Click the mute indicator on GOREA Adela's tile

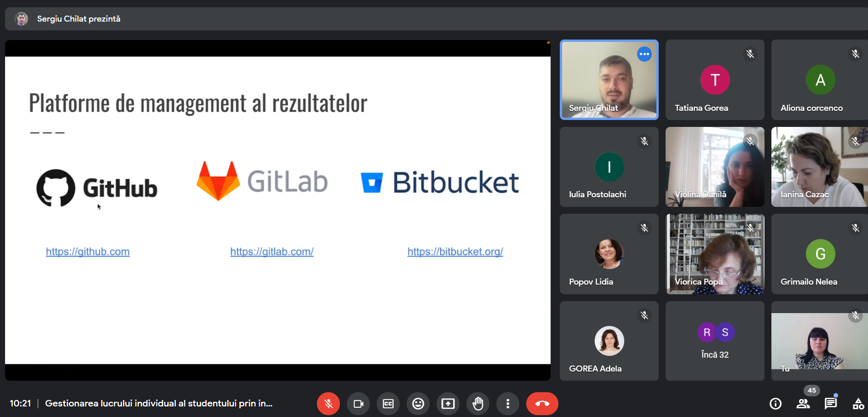644,315
